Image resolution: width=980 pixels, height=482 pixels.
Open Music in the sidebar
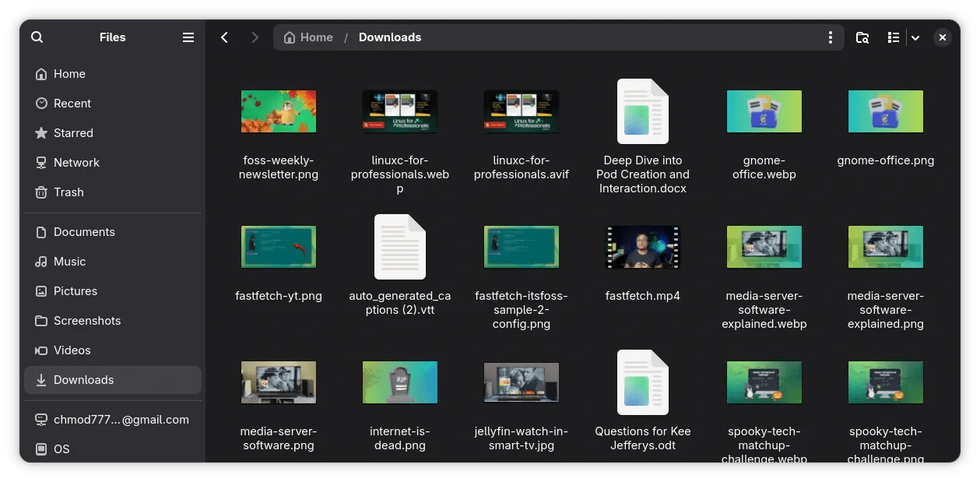click(x=113, y=262)
